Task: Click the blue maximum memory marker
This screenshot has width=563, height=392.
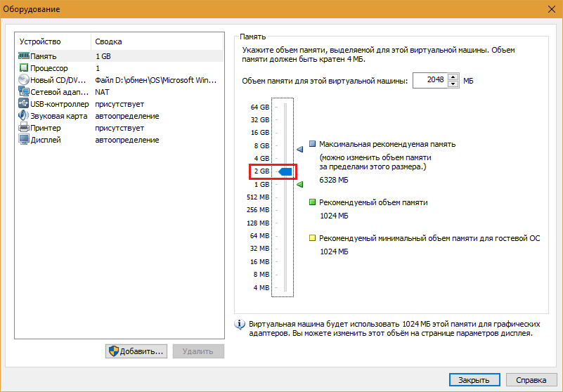Action: 299,150
